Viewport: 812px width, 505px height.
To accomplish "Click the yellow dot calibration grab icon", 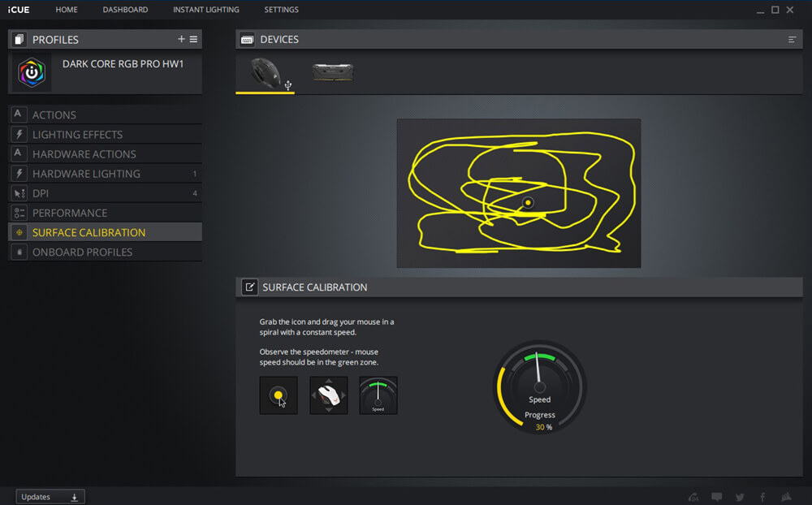I will (x=279, y=395).
